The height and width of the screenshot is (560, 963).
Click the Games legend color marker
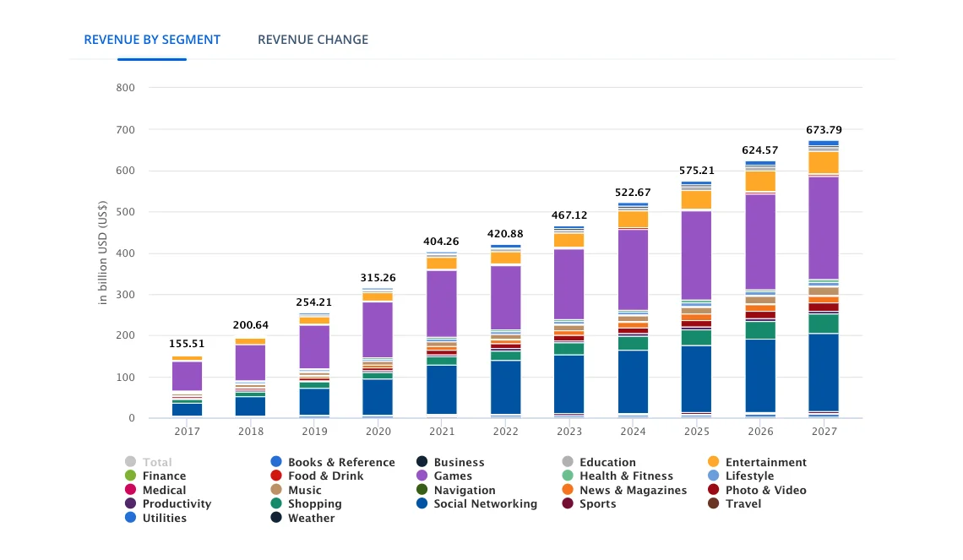pos(424,476)
